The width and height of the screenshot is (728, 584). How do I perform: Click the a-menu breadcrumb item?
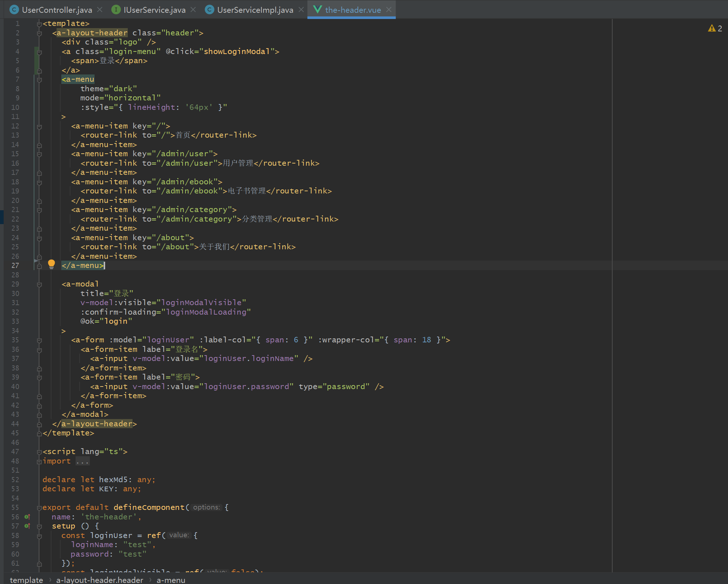(x=170, y=580)
